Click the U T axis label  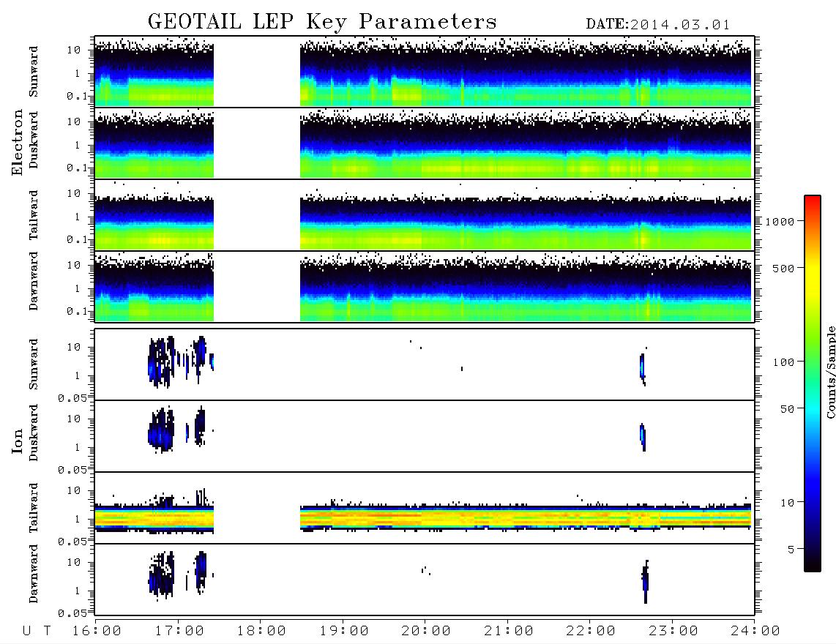(37, 631)
